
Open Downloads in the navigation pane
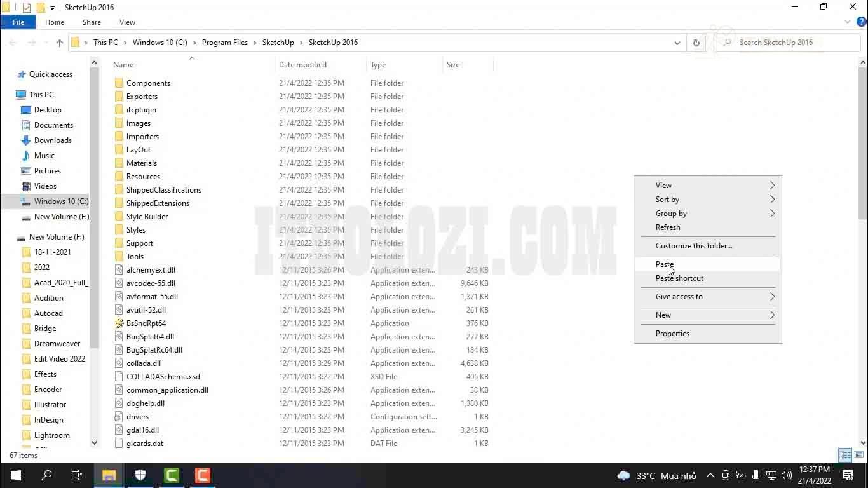(53, 140)
